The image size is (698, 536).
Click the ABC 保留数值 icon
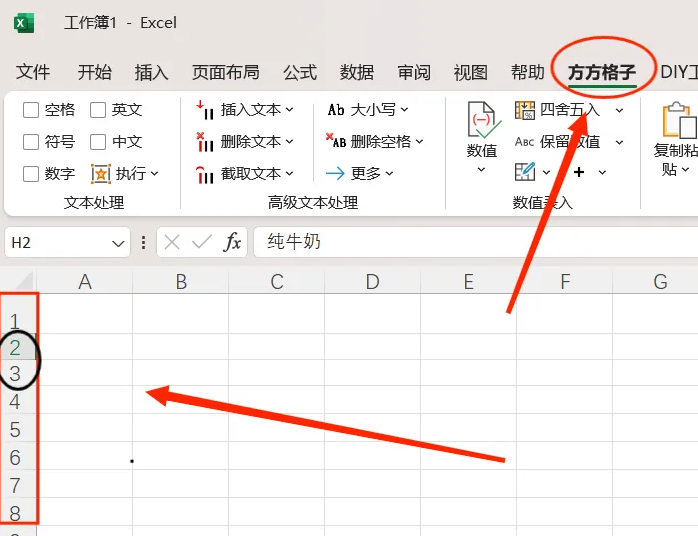pyautogui.click(x=524, y=142)
